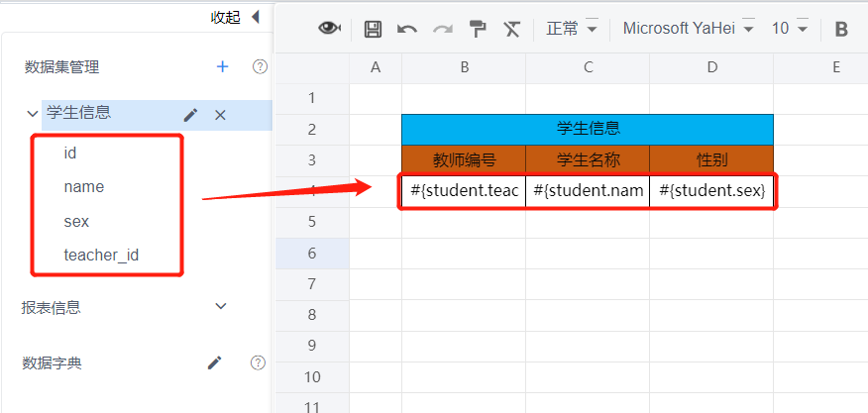Click the 性别 header cell
The image size is (868, 413).
coord(711,160)
